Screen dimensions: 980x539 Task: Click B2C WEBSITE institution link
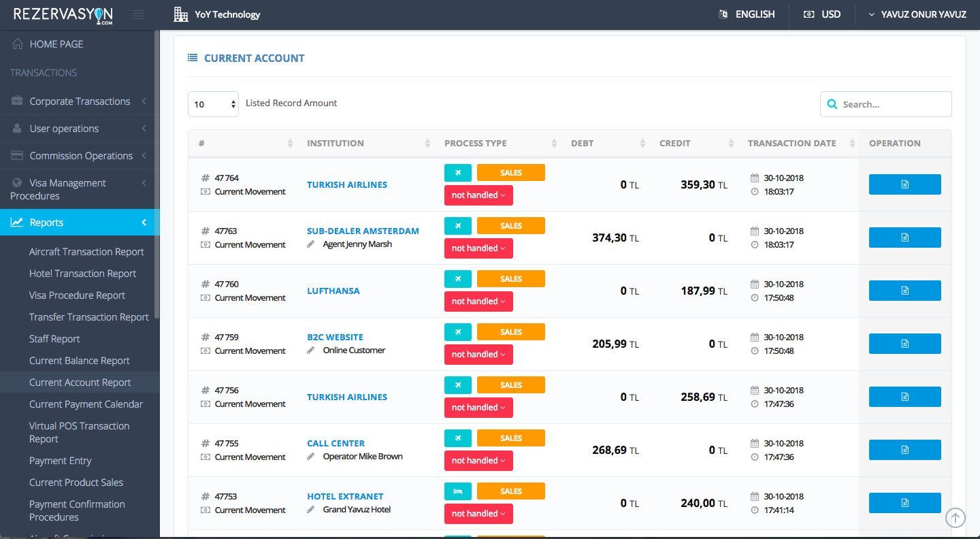click(335, 338)
